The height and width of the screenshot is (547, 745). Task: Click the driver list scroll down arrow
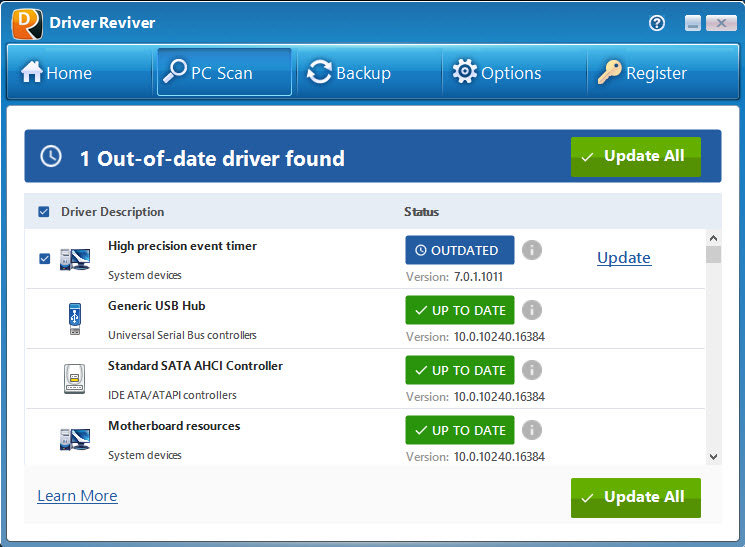tap(713, 457)
